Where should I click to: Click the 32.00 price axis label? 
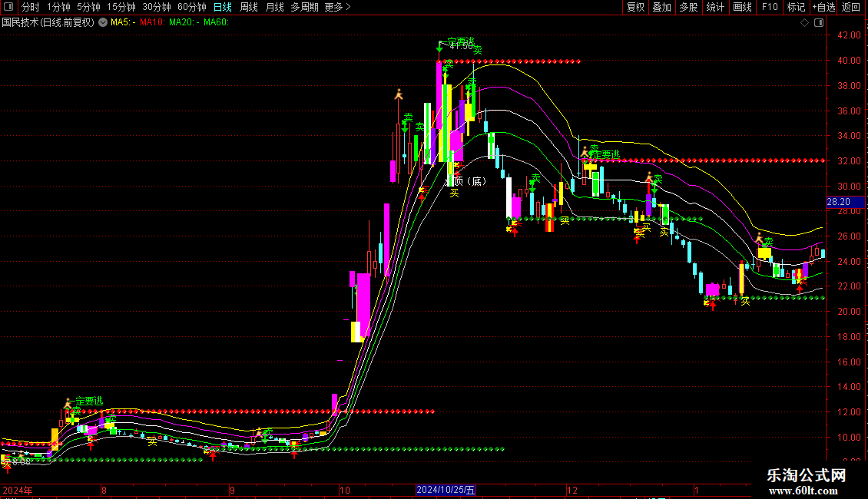(x=849, y=161)
